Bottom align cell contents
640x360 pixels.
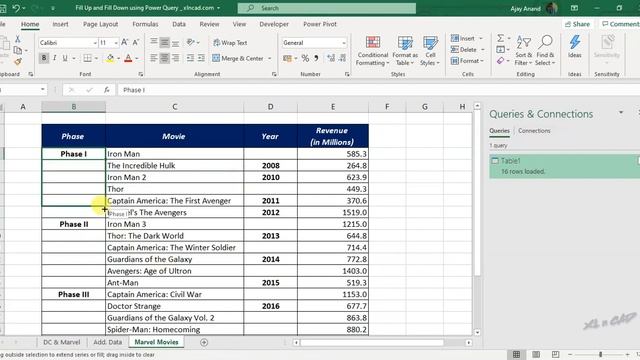click(176, 42)
